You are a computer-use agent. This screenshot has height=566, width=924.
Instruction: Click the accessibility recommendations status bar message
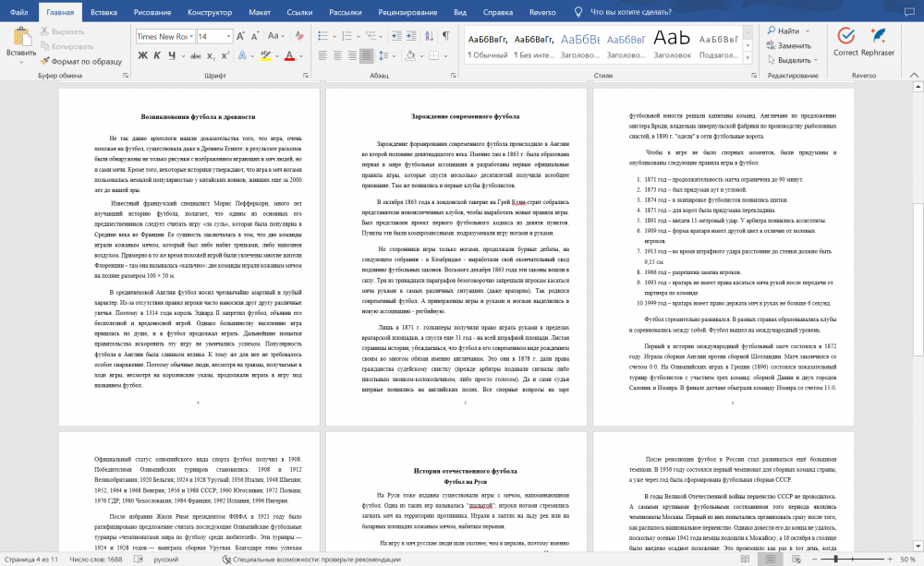pos(311,560)
